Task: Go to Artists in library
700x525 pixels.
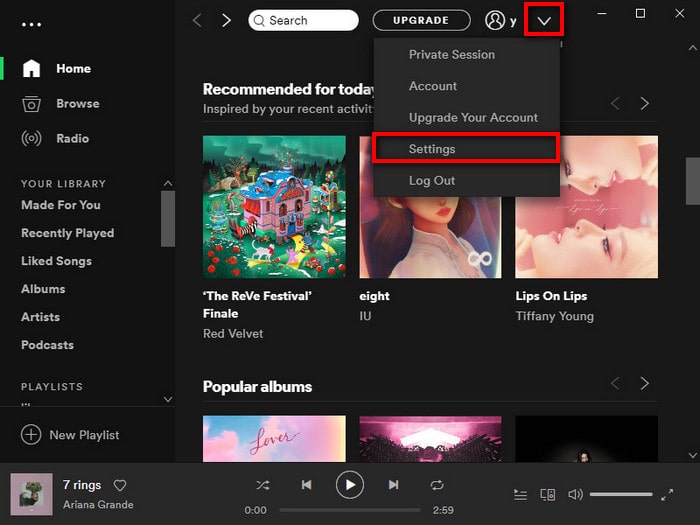Action: tap(40, 317)
